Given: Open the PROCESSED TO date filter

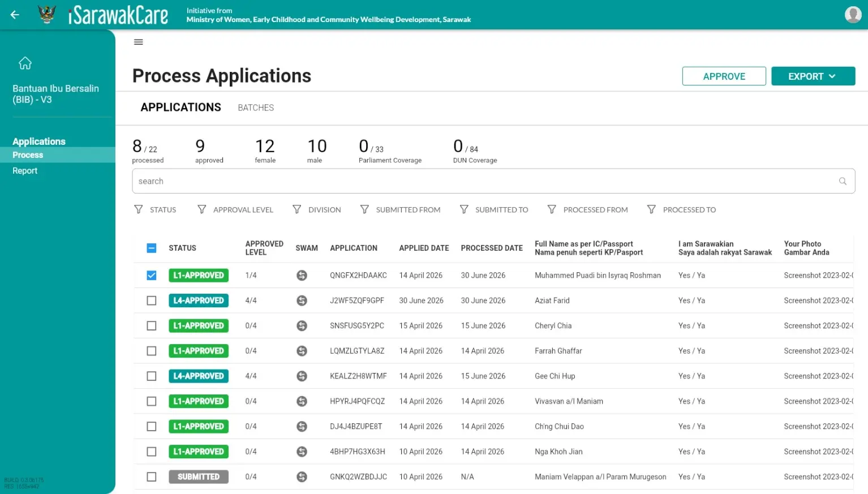Looking at the screenshot, I should pyautogui.click(x=681, y=210).
